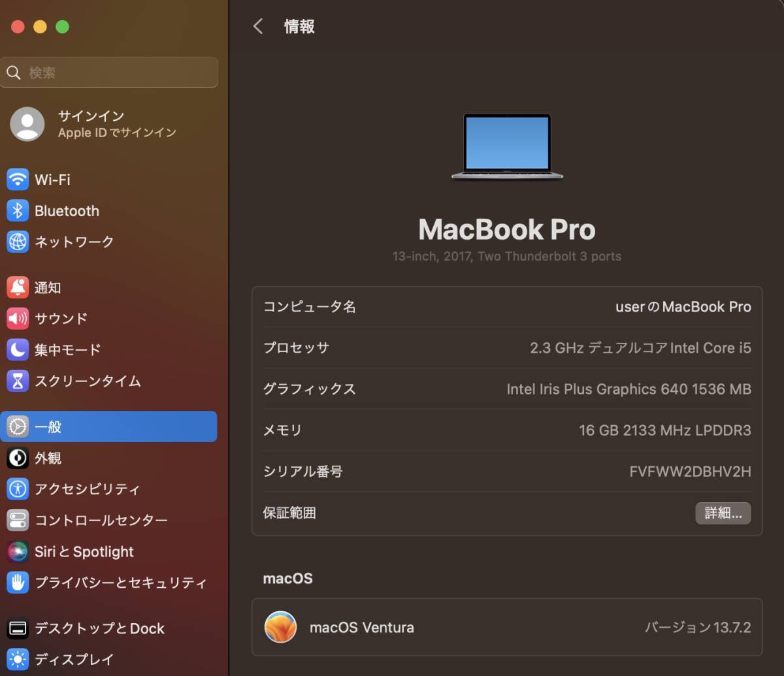Click the 一般 gear icon
Screen dimensions: 784x676
point(18,427)
